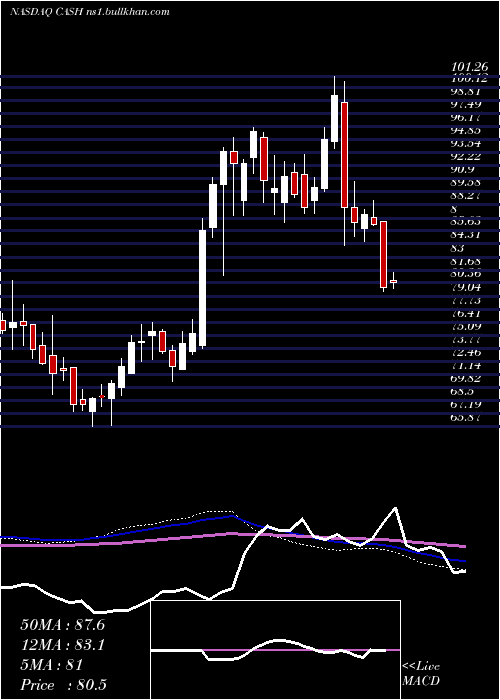The width and height of the screenshot is (500, 700).
Task: Select the 101.26 top price label
Action: click(x=470, y=67)
